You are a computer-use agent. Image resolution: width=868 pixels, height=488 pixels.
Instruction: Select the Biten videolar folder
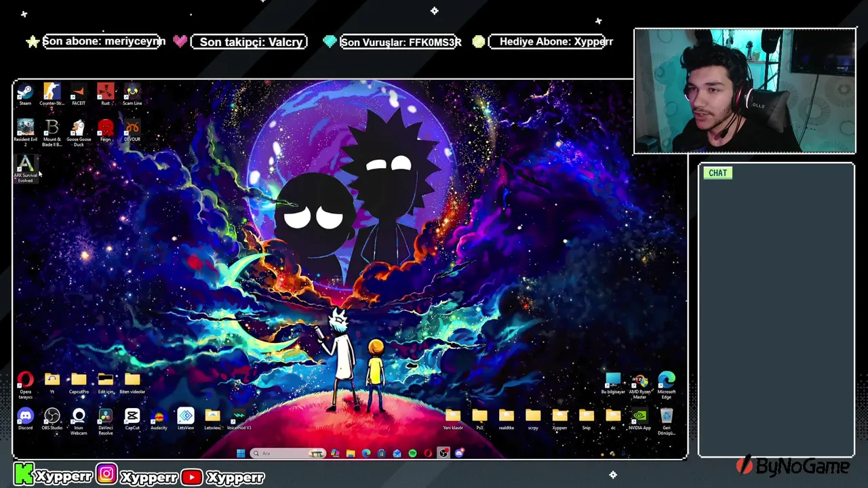pyautogui.click(x=132, y=384)
